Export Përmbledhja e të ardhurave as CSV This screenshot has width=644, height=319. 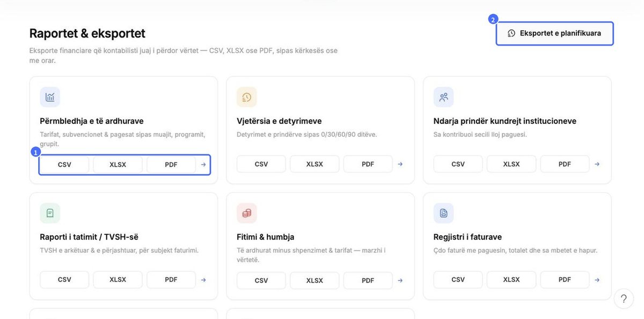[x=64, y=165]
